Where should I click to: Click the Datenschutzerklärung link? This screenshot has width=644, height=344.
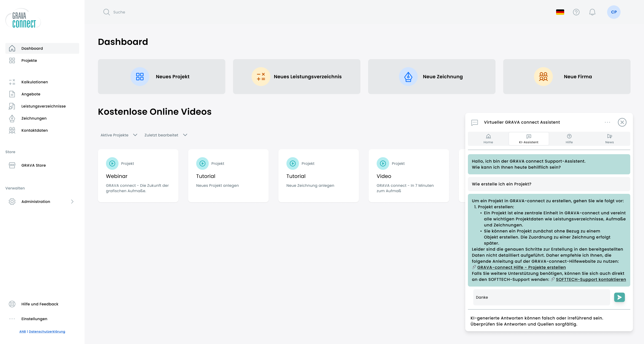coord(47,331)
